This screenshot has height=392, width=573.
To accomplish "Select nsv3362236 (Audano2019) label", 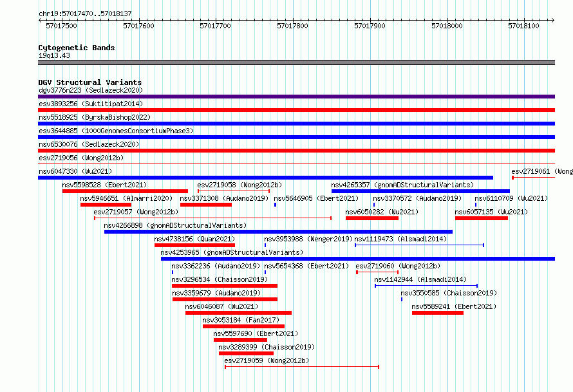I will click(216, 266).
